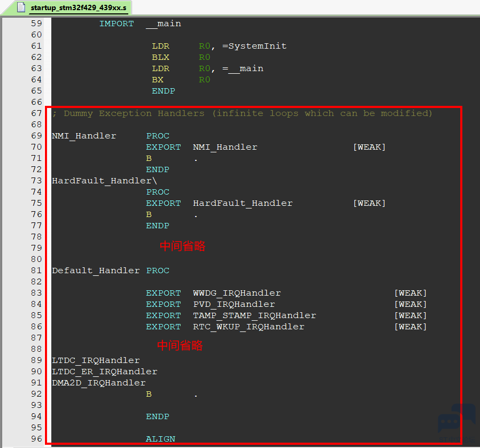Click line number 96 in the gutter
This screenshot has height=448, width=480.
coord(36,439)
